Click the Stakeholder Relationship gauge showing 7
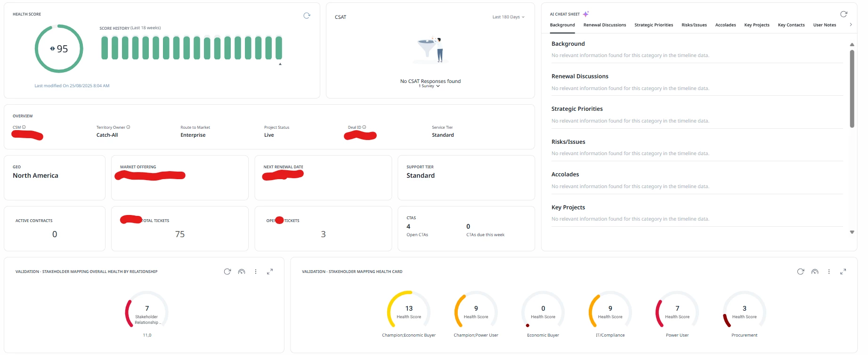This screenshot has width=868, height=355. (x=147, y=310)
